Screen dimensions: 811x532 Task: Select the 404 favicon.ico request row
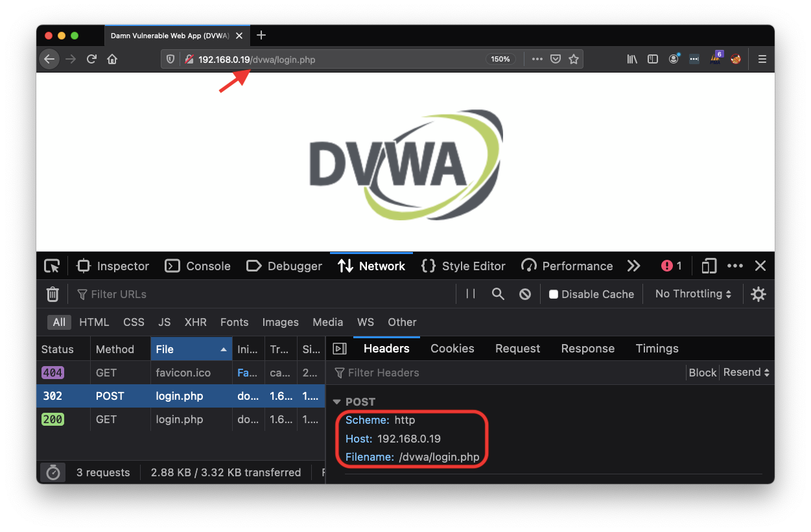180,373
